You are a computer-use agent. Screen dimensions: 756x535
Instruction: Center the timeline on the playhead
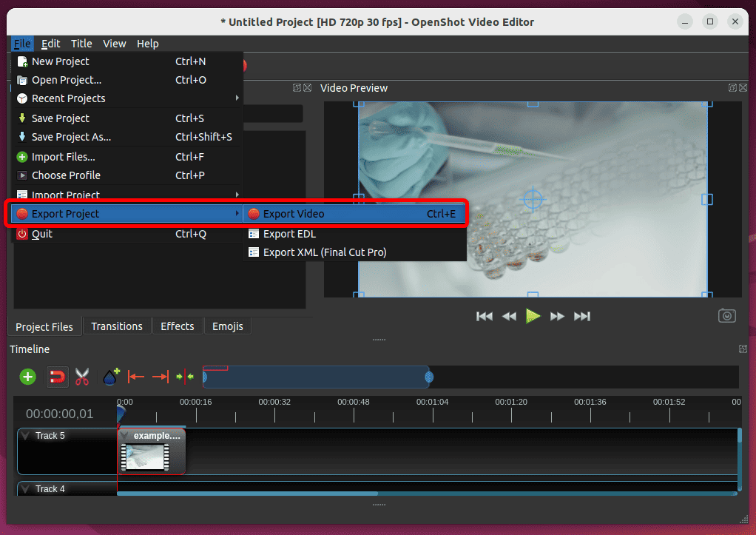tap(184, 377)
